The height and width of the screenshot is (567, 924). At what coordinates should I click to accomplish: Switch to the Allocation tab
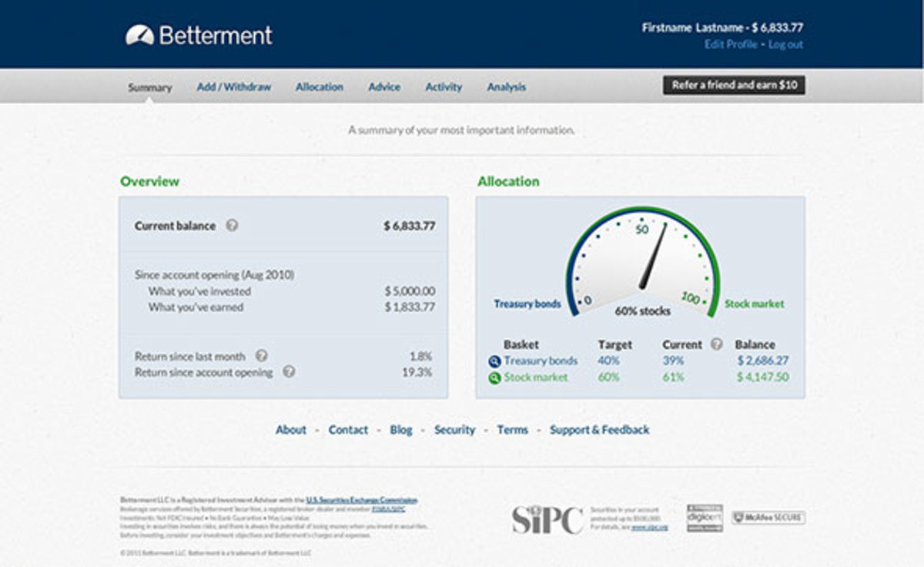click(319, 87)
